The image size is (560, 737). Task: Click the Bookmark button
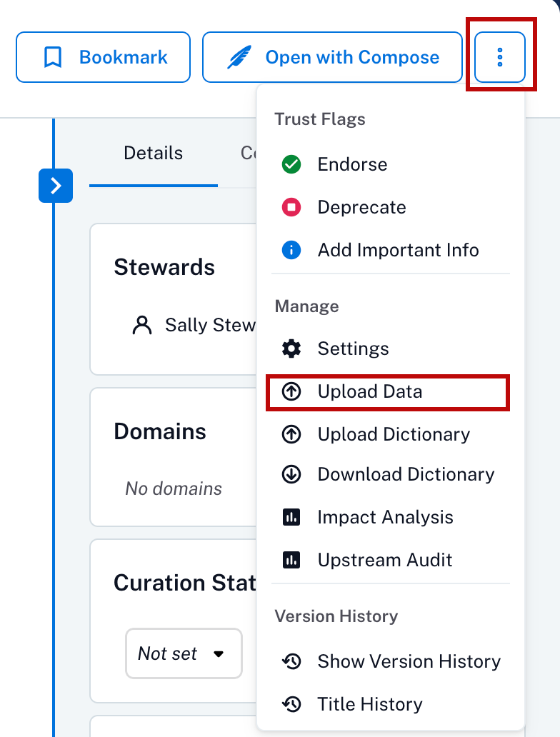[103, 57]
